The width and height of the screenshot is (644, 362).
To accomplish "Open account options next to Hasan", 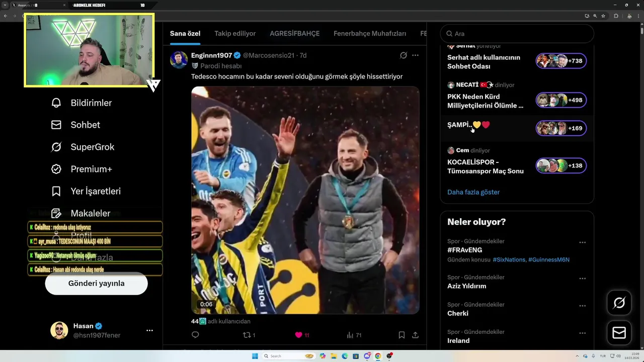I will pos(149,330).
